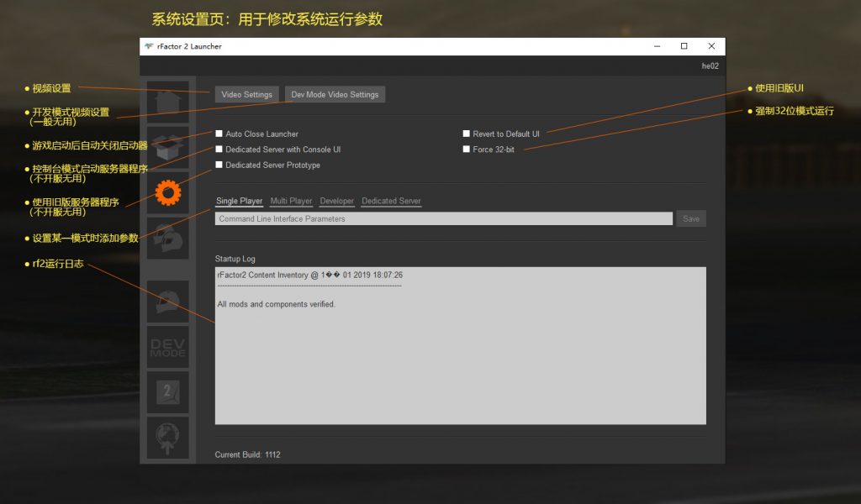The height and width of the screenshot is (504, 861).
Task: Click the globe with arrow sidebar icon
Action: (168, 438)
